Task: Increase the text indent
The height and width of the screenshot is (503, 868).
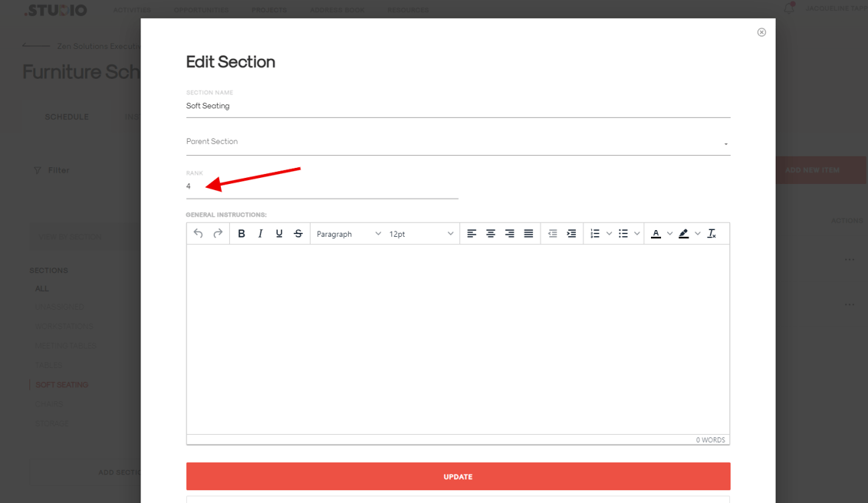Action: click(x=572, y=233)
